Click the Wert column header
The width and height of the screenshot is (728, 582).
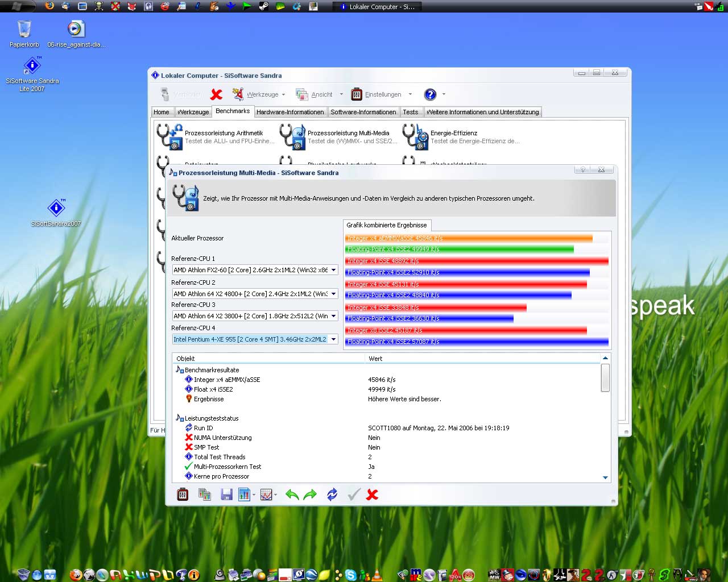tap(482, 359)
